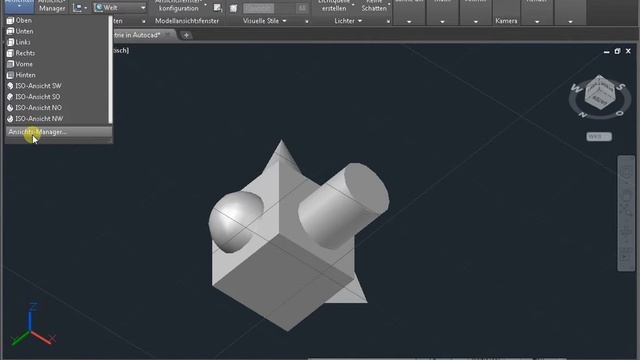Click O on the ViewCube compass
This screenshot has width=640, height=360.
click(620, 113)
